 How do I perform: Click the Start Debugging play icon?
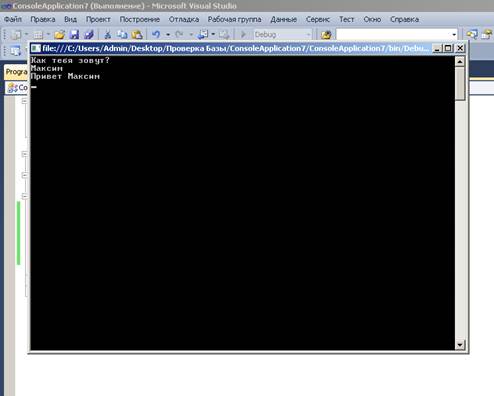coord(243,34)
